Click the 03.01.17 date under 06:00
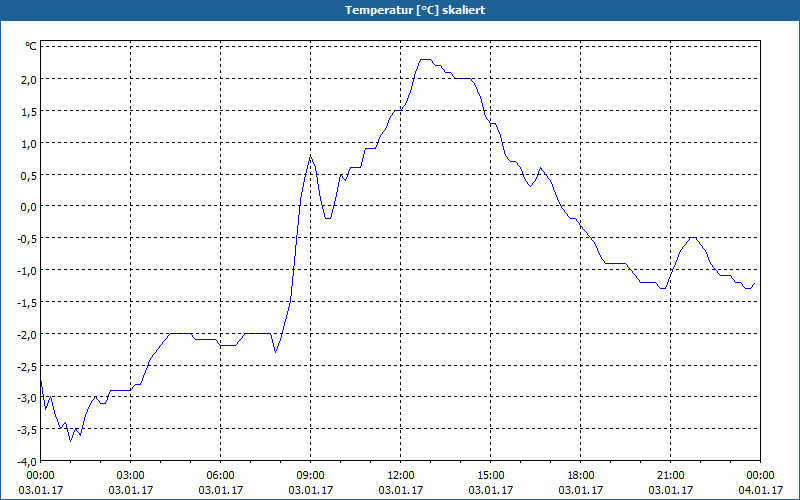 coord(220,490)
